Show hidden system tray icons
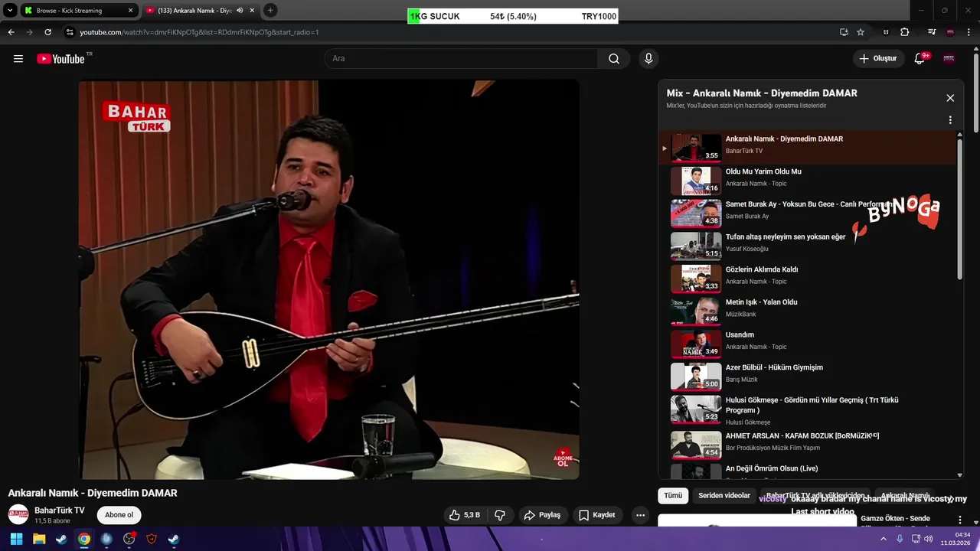 tap(884, 539)
